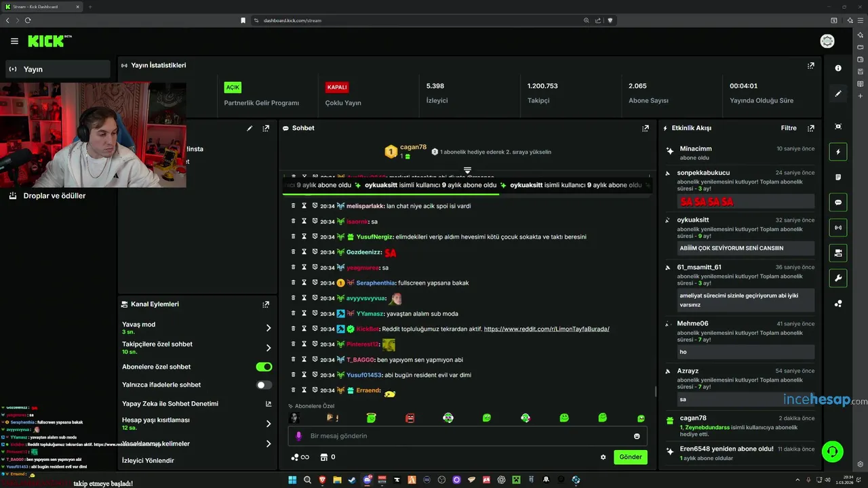Screen dimensions: 868x488
Task: Click the pencil edit icon in stream info panel
Action: tap(250, 128)
